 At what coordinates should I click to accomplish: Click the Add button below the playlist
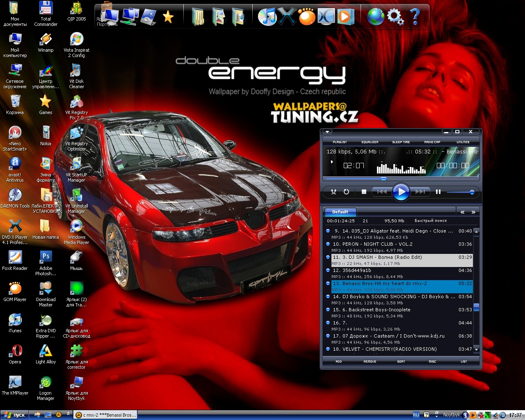338,361
